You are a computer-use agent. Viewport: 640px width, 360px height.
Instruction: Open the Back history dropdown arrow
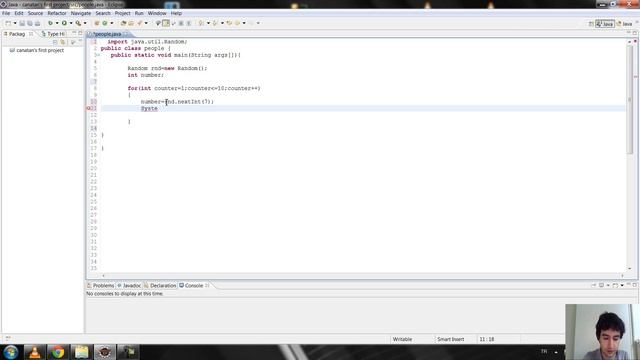coord(244,23)
